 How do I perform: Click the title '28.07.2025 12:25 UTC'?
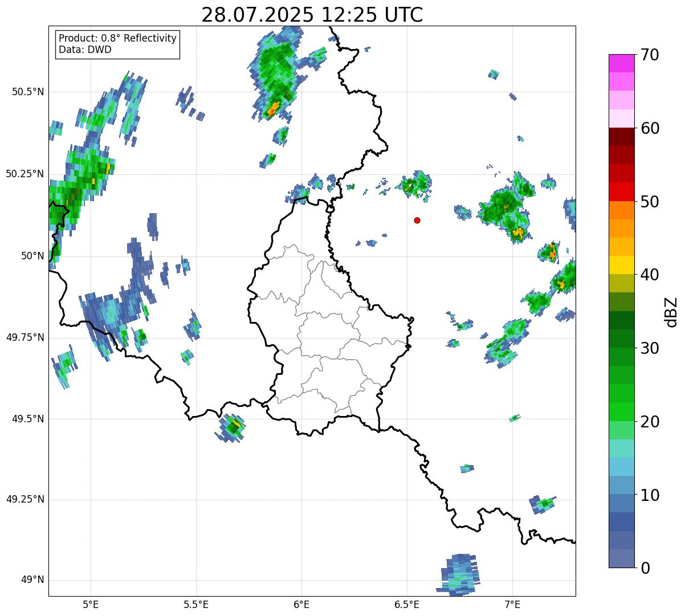click(312, 15)
